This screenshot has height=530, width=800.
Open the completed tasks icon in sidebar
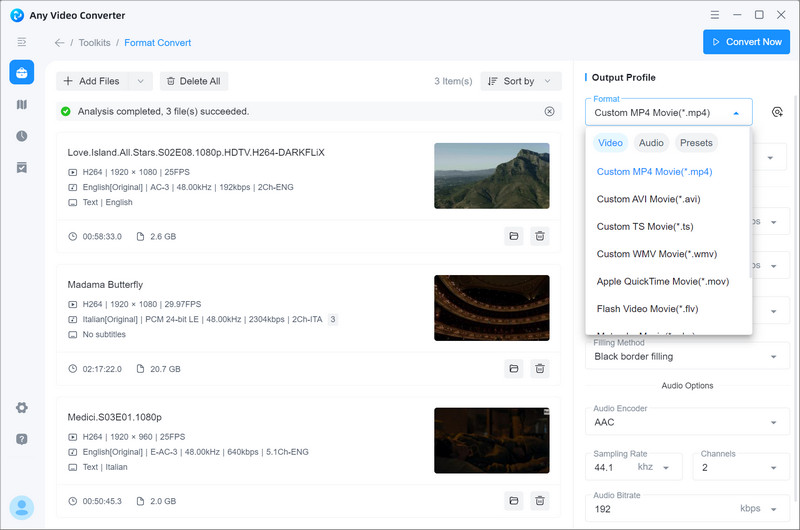tap(21, 167)
